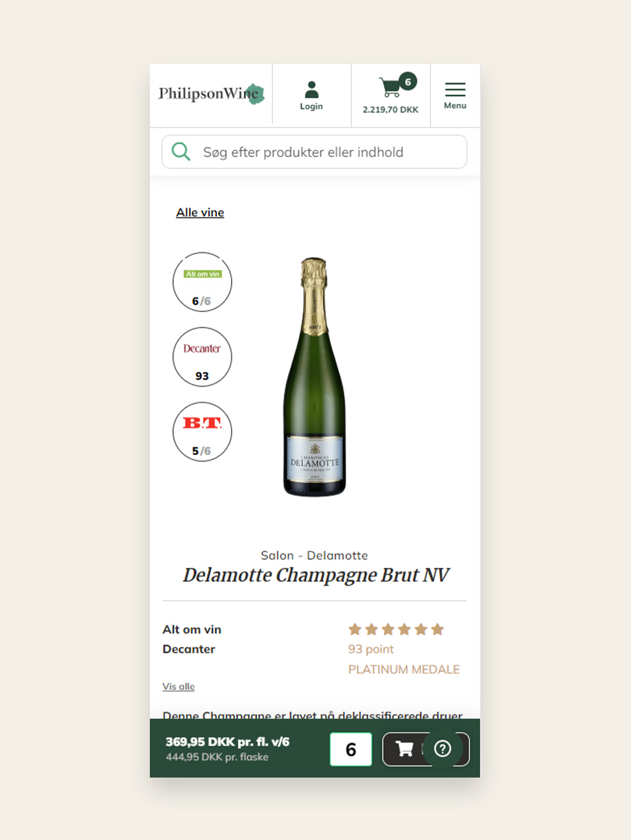The width and height of the screenshot is (631, 840).
Task: Click the Alt om vin ratings label
Action: (191, 629)
